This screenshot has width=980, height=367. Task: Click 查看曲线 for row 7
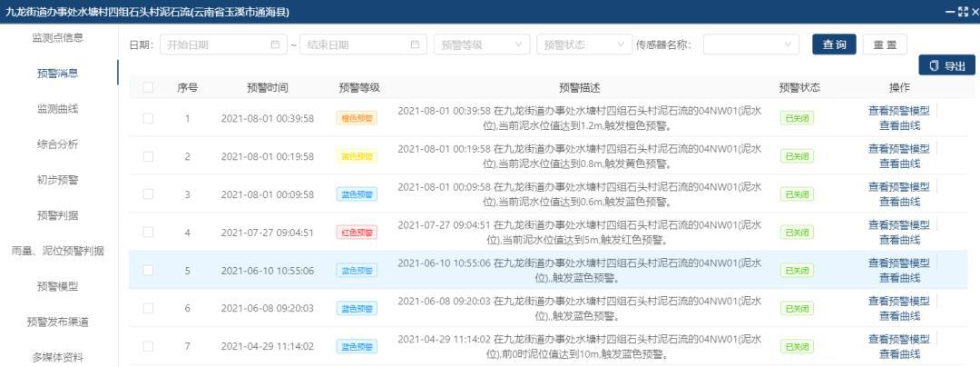[899, 354]
